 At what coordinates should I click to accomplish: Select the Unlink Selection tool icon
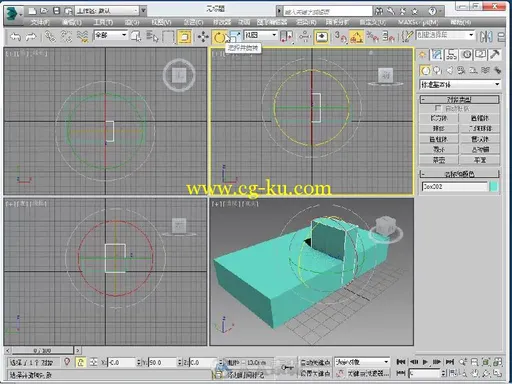coord(66,36)
